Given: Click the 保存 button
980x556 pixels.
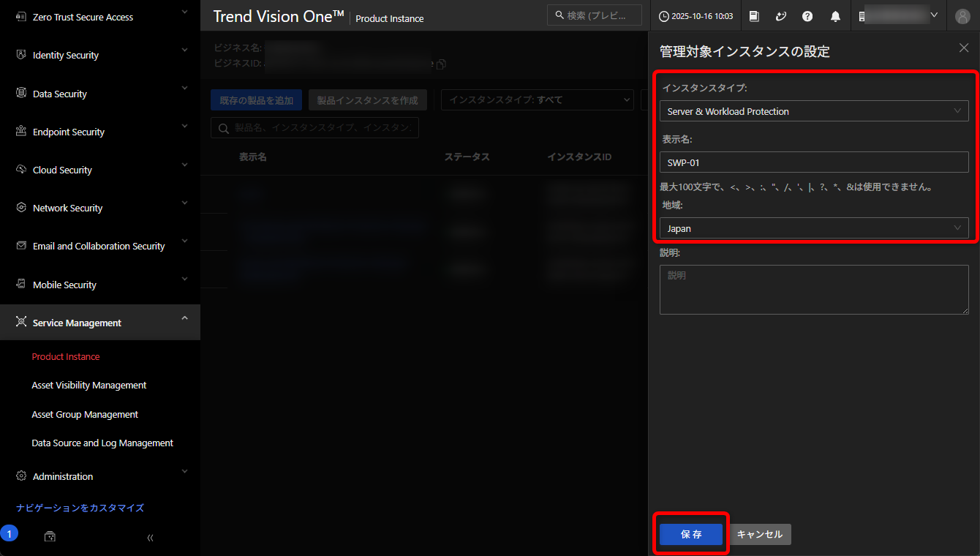Looking at the screenshot, I should [691, 535].
